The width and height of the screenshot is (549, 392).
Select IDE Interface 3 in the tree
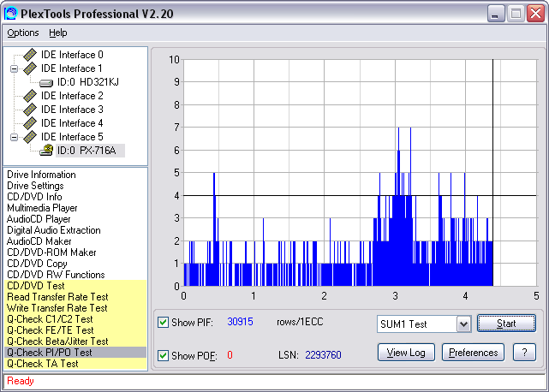click(72, 110)
